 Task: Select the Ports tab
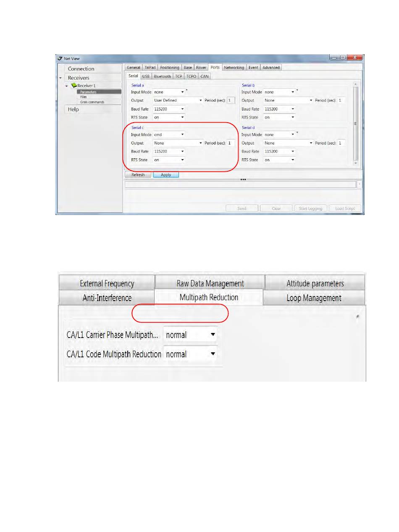[215, 67]
